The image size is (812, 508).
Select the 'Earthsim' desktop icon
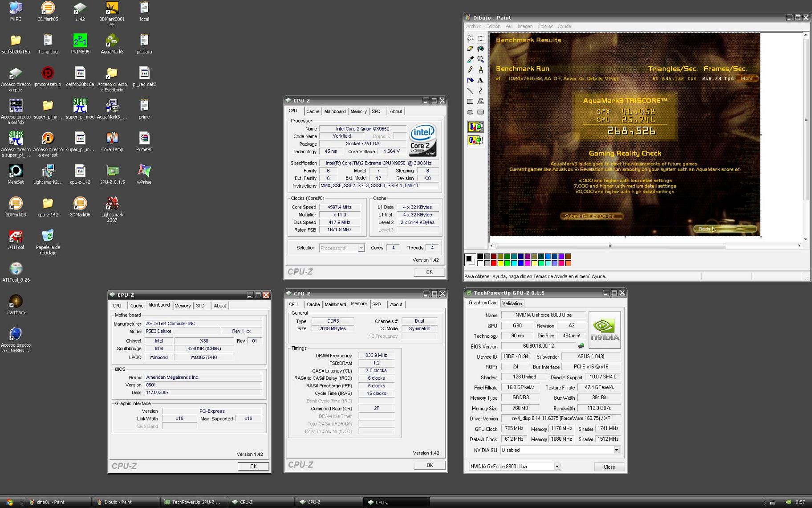[16, 305]
